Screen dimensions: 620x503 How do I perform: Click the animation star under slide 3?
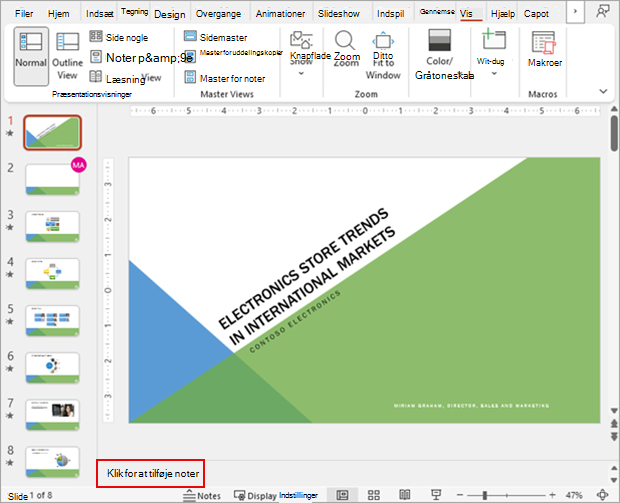coord(10,227)
